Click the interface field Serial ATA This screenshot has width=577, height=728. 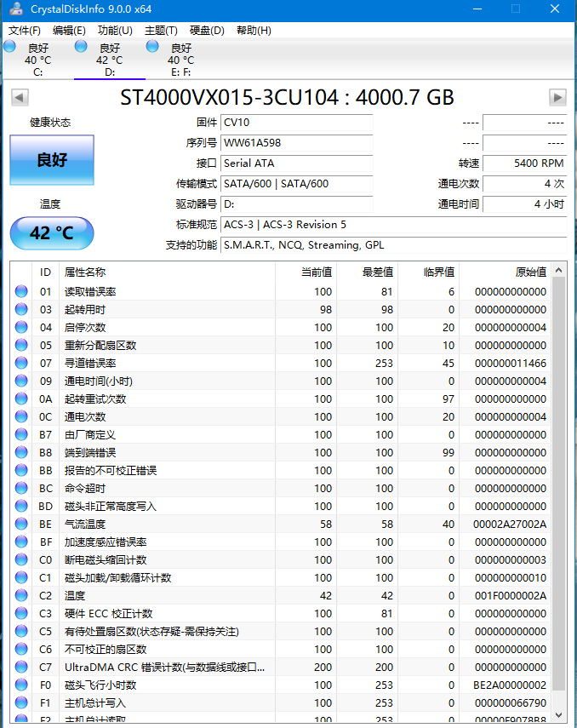click(x=297, y=163)
